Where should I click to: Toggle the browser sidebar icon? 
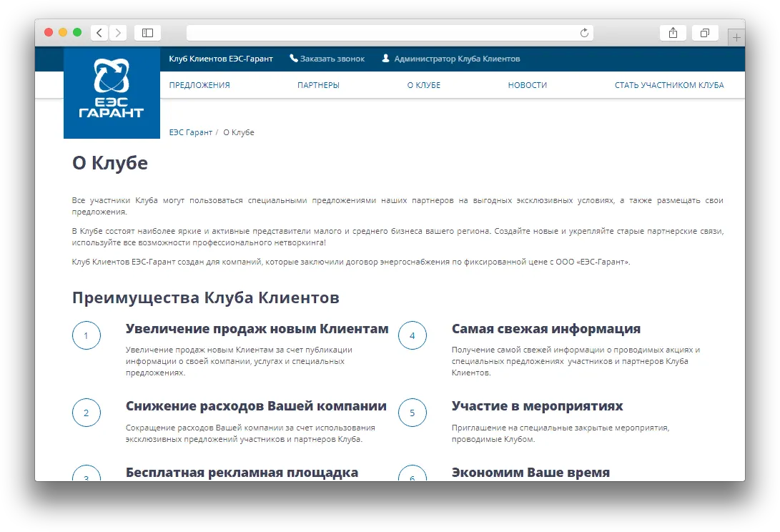click(148, 33)
